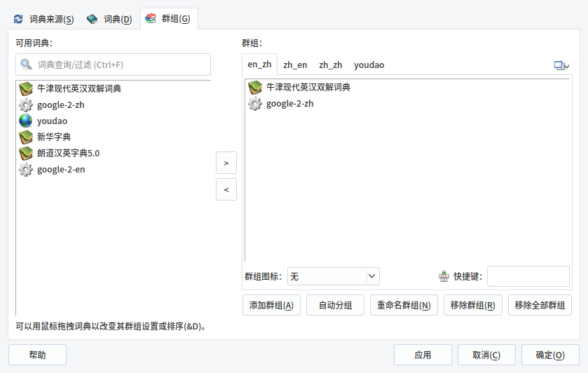Open the zh_en group tab
This screenshot has height=373, width=588.
pos(295,65)
